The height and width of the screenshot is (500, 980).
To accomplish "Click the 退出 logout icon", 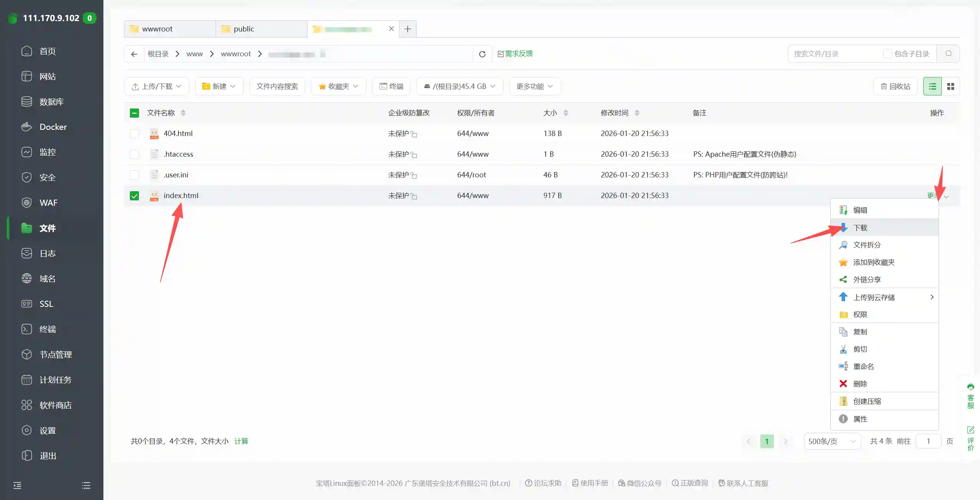I will tap(26, 456).
